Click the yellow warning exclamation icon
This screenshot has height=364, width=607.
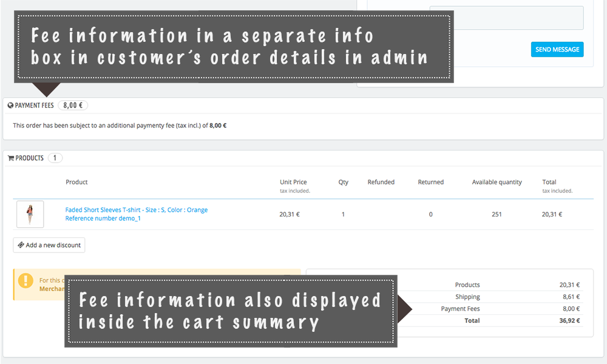[25, 281]
